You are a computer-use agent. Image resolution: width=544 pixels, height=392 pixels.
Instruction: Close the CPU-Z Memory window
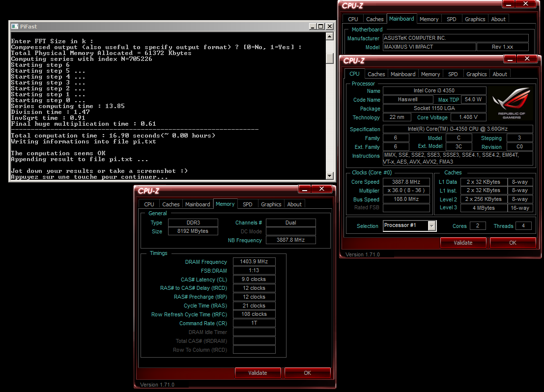pos(321,189)
